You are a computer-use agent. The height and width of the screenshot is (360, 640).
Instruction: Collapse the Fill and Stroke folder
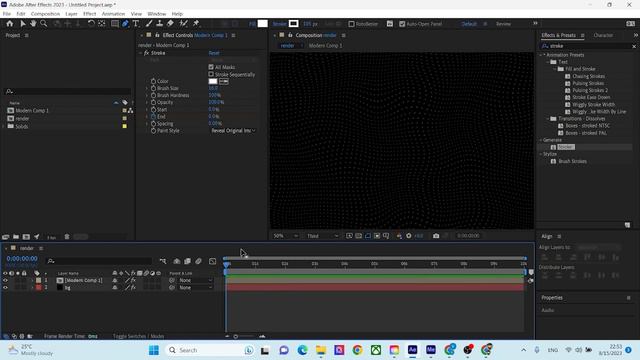click(555, 69)
